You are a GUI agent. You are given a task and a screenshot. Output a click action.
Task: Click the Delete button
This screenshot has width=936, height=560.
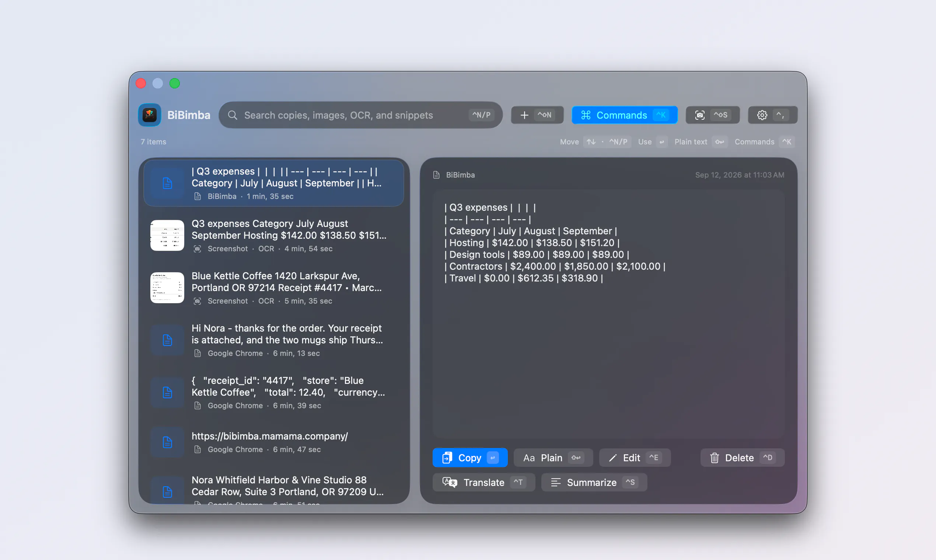(743, 458)
